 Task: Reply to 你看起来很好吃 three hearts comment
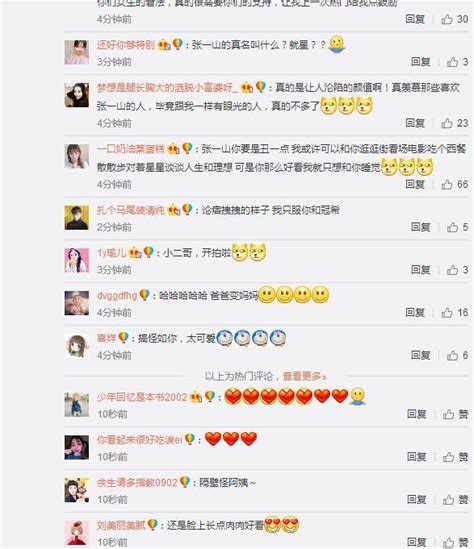pyautogui.click(x=417, y=457)
